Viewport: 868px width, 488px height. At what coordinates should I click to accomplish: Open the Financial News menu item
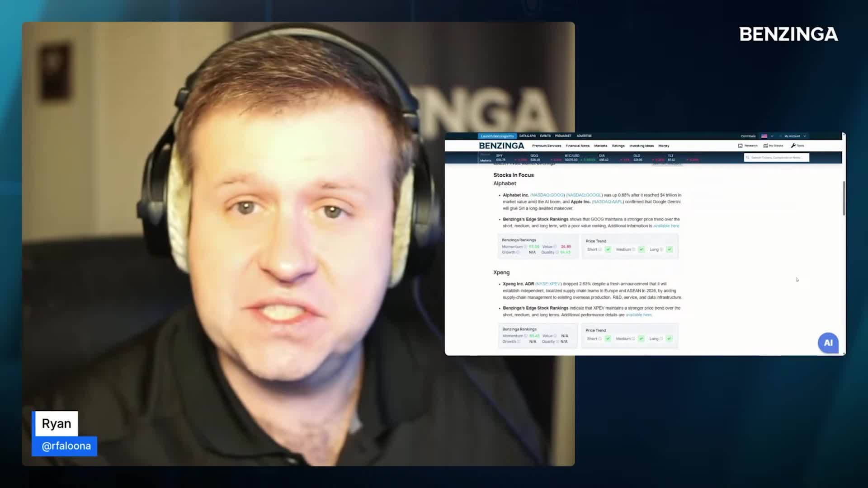pyautogui.click(x=578, y=146)
